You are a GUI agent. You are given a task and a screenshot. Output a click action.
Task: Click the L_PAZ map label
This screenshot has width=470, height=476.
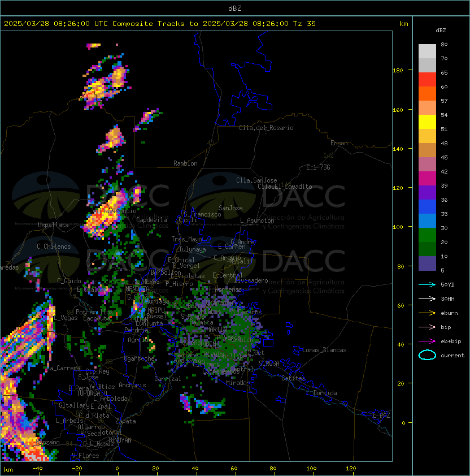click(x=381, y=416)
